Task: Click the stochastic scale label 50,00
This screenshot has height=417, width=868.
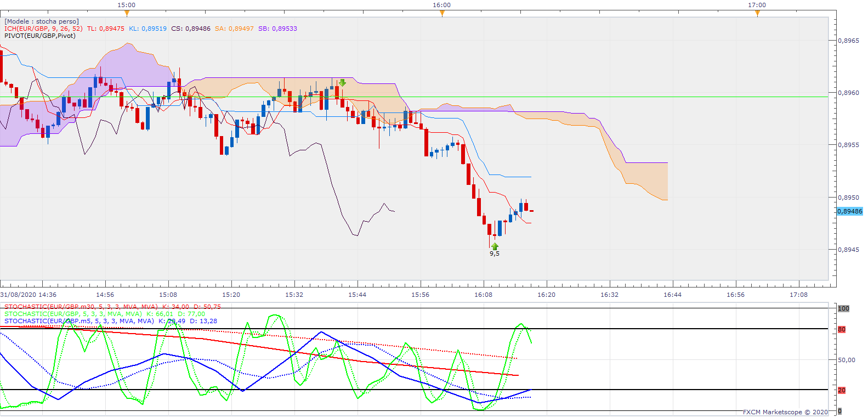Action: (x=847, y=360)
